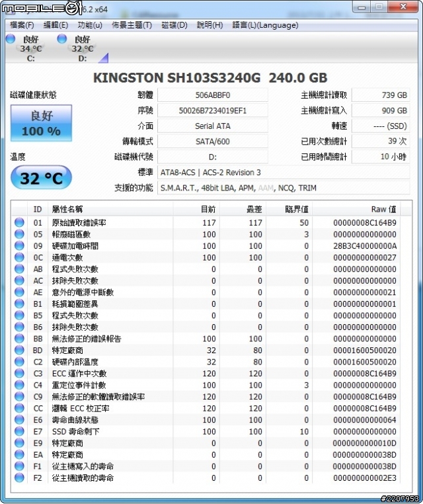Click the status orb for attribute EA
The height and width of the screenshot is (504, 423).
click(x=19, y=454)
